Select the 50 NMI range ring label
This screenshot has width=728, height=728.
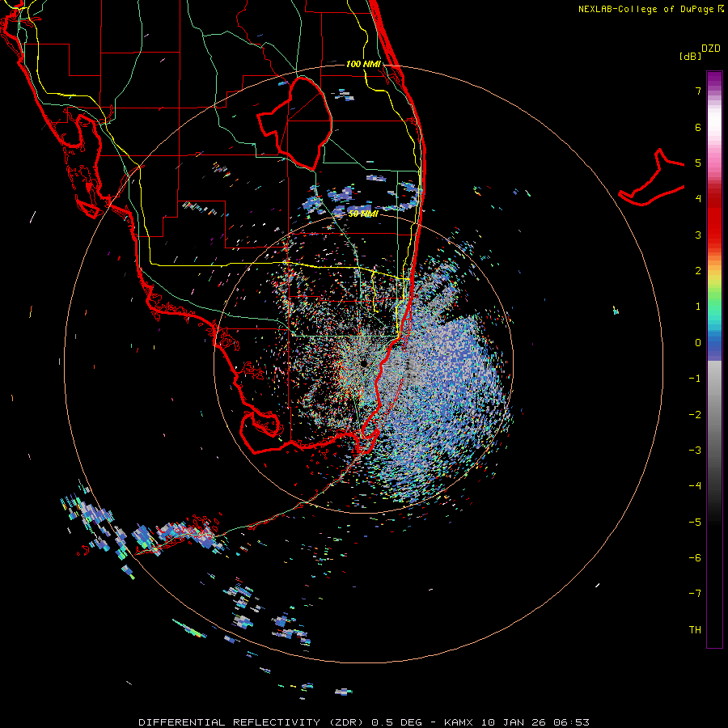click(x=363, y=214)
